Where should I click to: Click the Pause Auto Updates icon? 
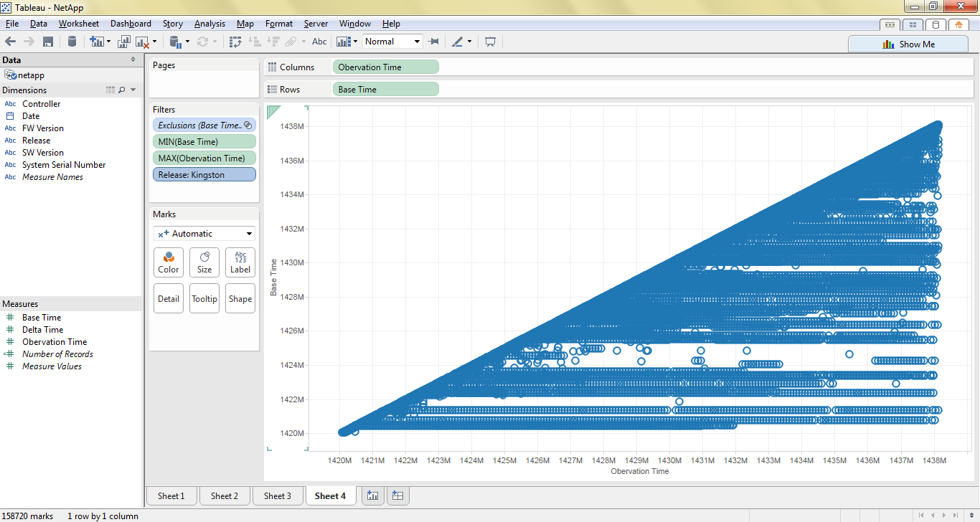pos(176,42)
